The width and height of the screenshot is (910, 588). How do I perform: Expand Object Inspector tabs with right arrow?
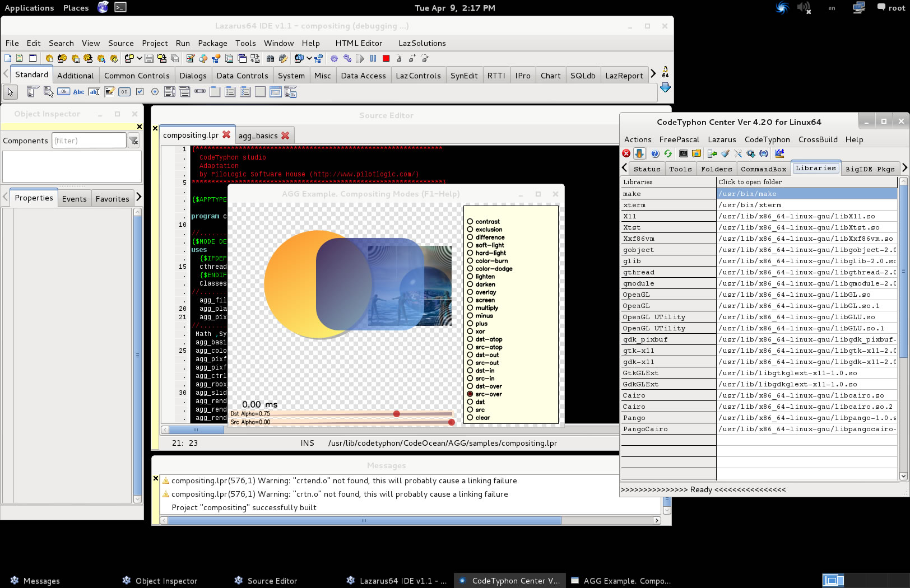click(x=138, y=197)
